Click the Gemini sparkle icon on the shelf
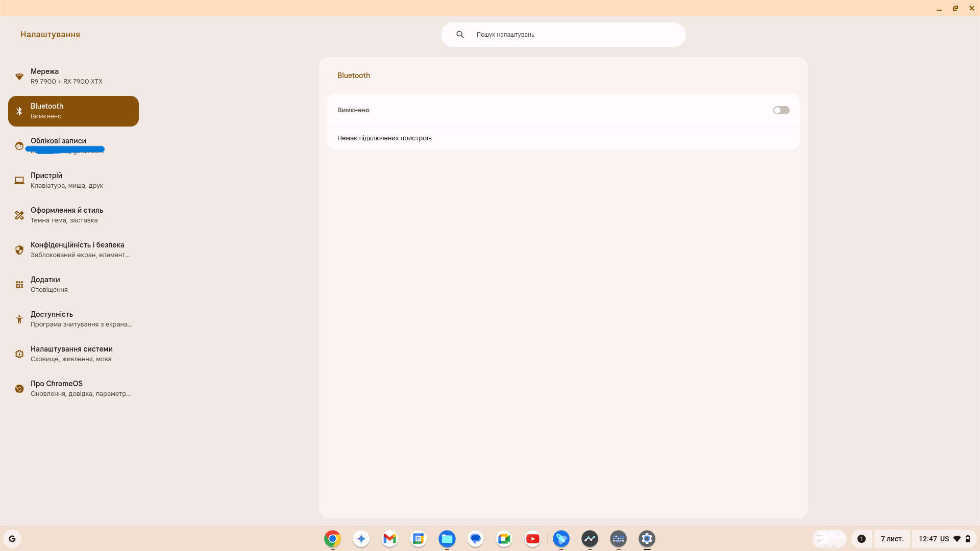Screen dimensions: 980x551 [361, 539]
